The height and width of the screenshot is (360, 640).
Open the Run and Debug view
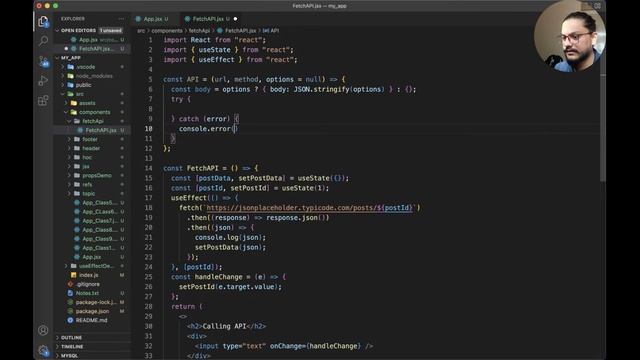point(43,81)
